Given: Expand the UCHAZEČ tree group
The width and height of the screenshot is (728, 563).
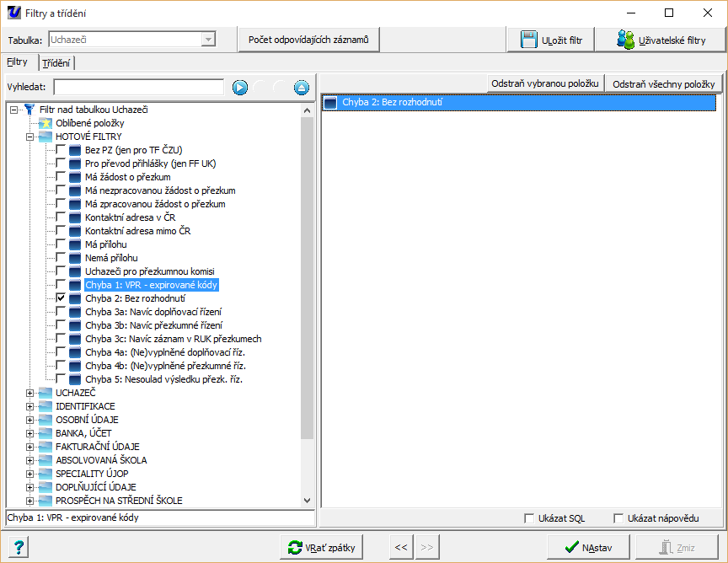Looking at the screenshot, I should (x=29, y=393).
